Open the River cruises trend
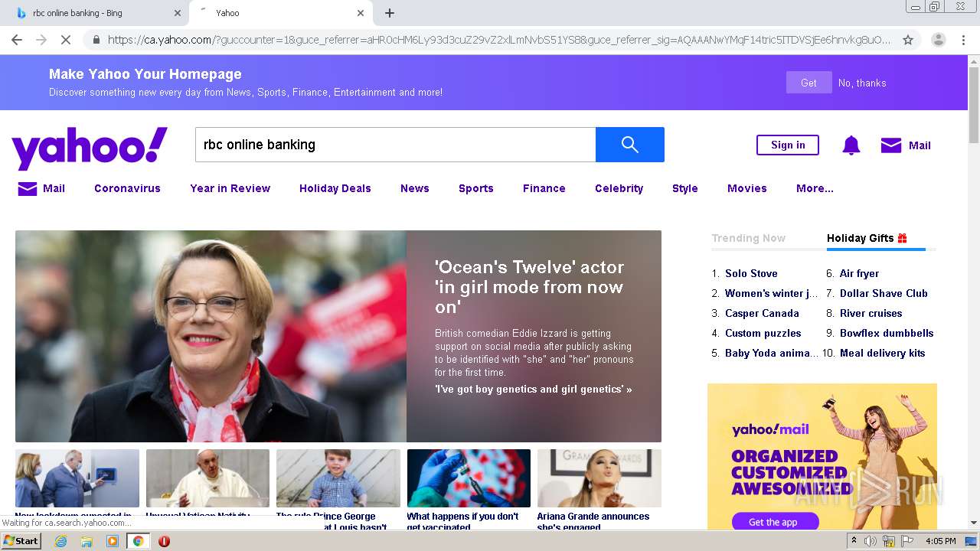Screen dimensions: 980x551 tap(871, 313)
